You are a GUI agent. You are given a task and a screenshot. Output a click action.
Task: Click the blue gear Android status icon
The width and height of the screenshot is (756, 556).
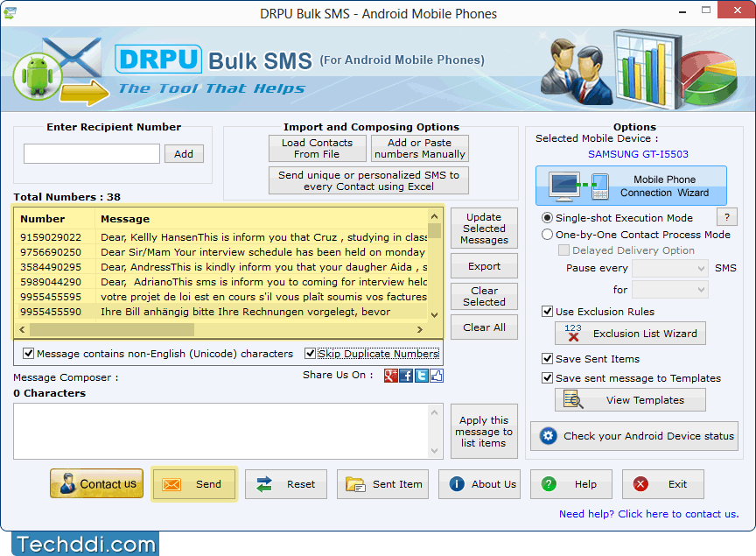point(549,436)
